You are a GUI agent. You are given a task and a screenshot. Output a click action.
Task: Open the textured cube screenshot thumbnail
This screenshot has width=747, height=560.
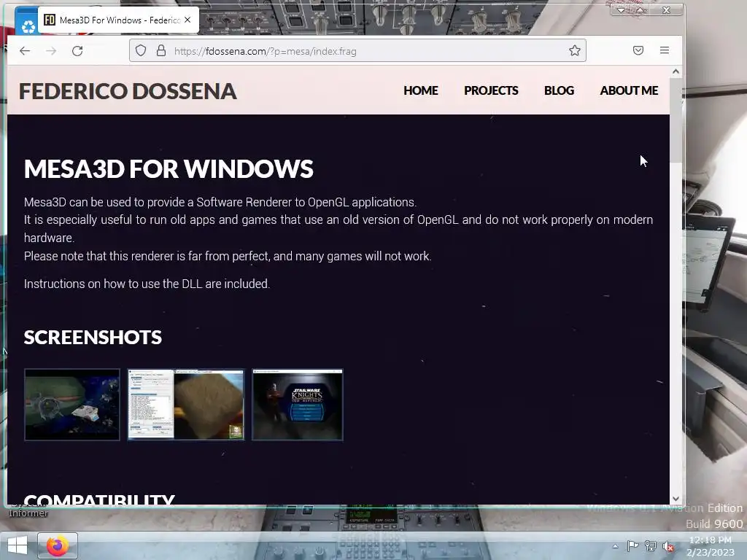pos(186,404)
